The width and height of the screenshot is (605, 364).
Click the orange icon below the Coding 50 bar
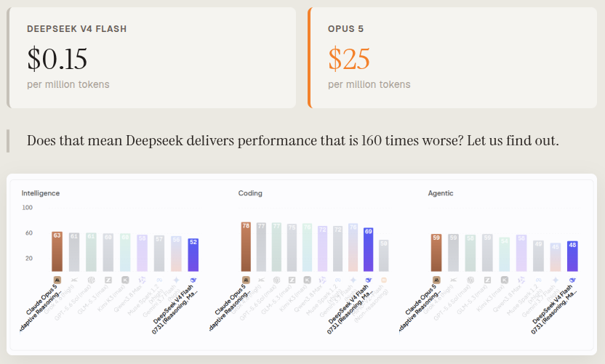383,280
